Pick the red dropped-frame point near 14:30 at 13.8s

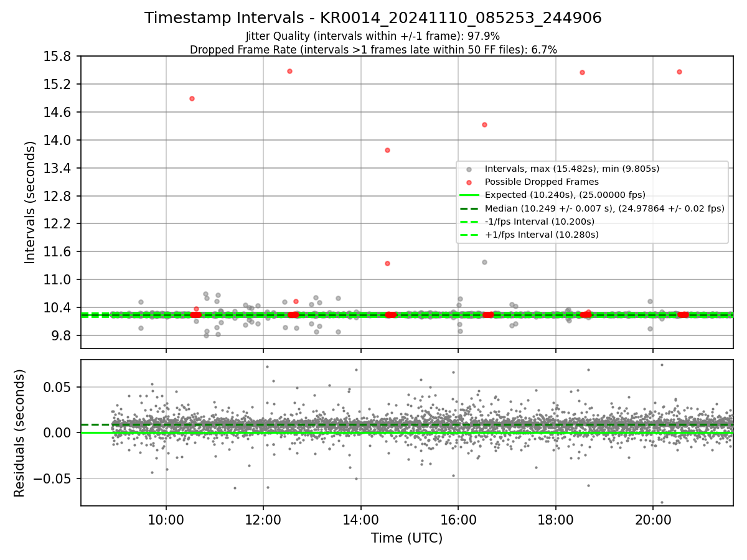click(387, 150)
